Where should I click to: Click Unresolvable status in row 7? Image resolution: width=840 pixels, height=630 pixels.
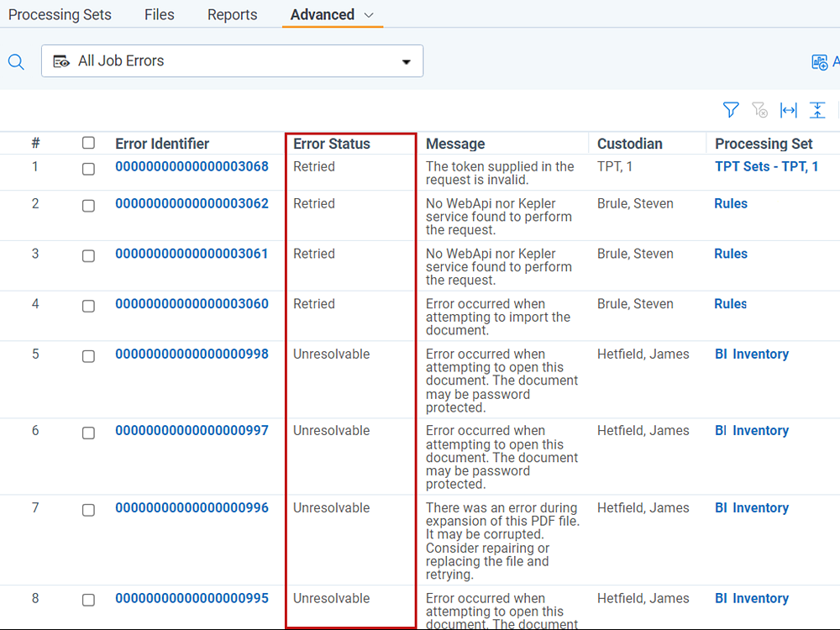[331, 508]
